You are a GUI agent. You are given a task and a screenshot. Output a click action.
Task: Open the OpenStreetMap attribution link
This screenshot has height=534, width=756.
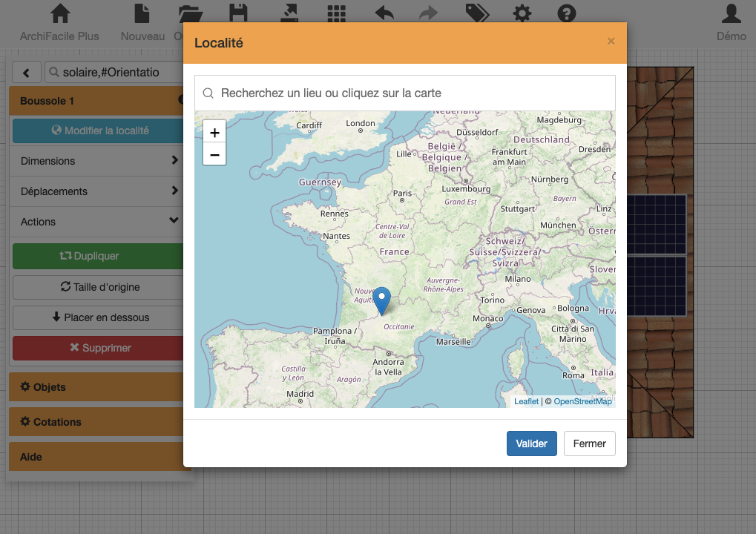pyautogui.click(x=582, y=401)
